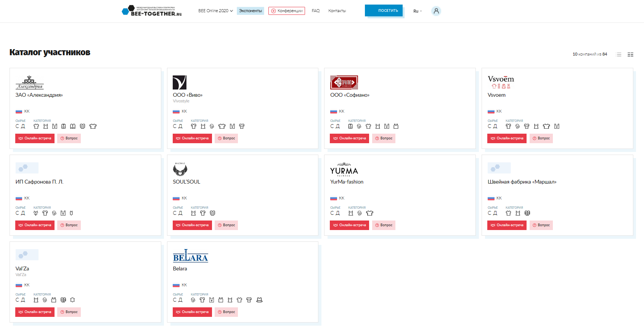Open the user profile icon
644x334 pixels.
point(436,11)
